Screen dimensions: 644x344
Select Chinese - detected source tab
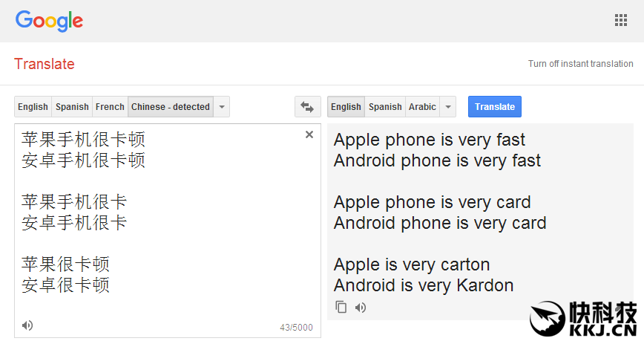[171, 106]
